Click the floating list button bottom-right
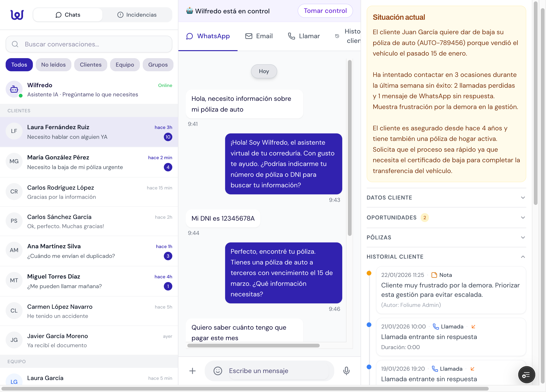The height and width of the screenshot is (392, 546). (x=526, y=374)
